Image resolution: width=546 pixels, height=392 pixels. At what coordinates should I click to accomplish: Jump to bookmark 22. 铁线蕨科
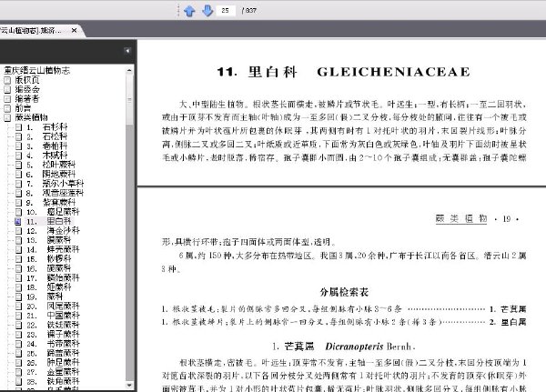[x=53, y=325]
